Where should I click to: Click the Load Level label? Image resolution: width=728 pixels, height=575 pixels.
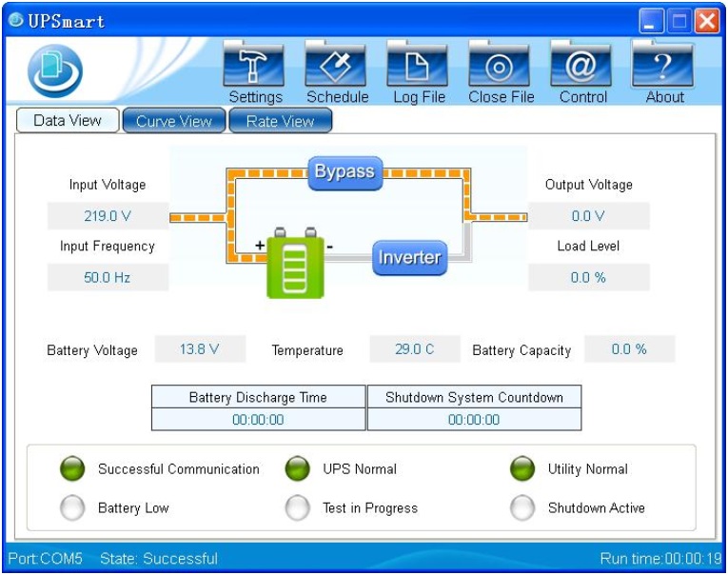pyautogui.click(x=588, y=247)
